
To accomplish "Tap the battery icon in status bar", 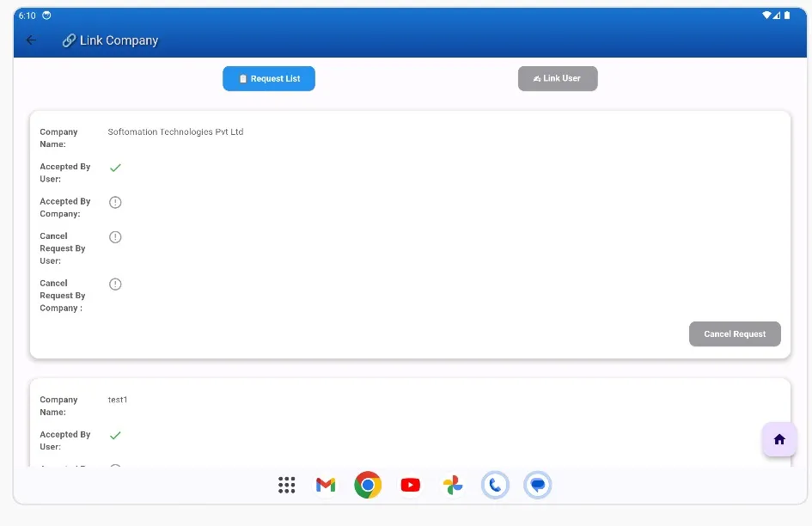I will pyautogui.click(x=787, y=15).
